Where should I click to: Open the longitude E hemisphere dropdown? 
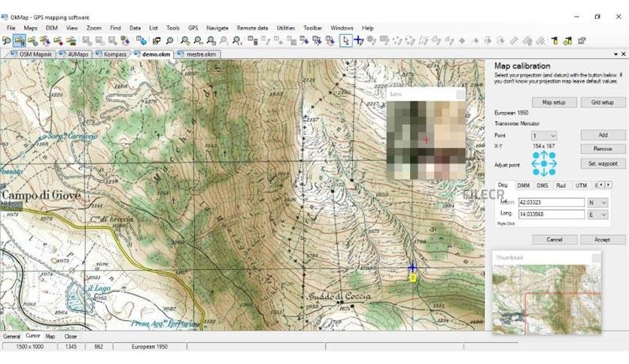[x=597, y=214]
